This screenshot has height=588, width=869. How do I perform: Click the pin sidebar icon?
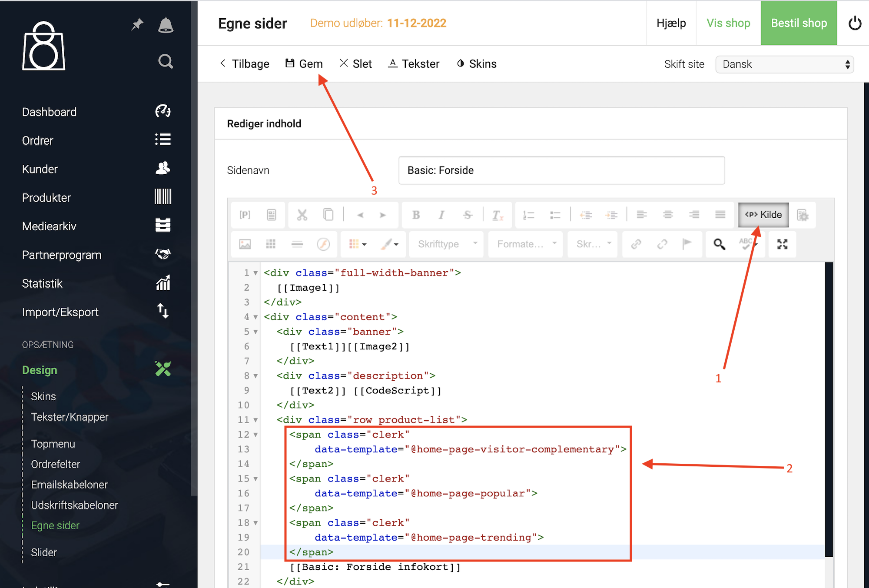pos(137,25)
